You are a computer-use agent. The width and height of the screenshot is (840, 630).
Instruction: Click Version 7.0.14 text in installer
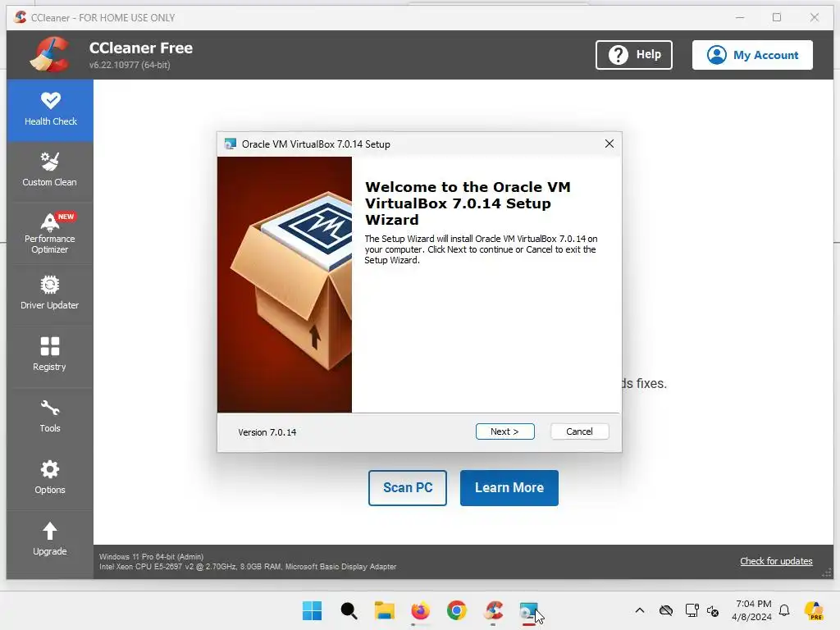click(x=267, y=432)
